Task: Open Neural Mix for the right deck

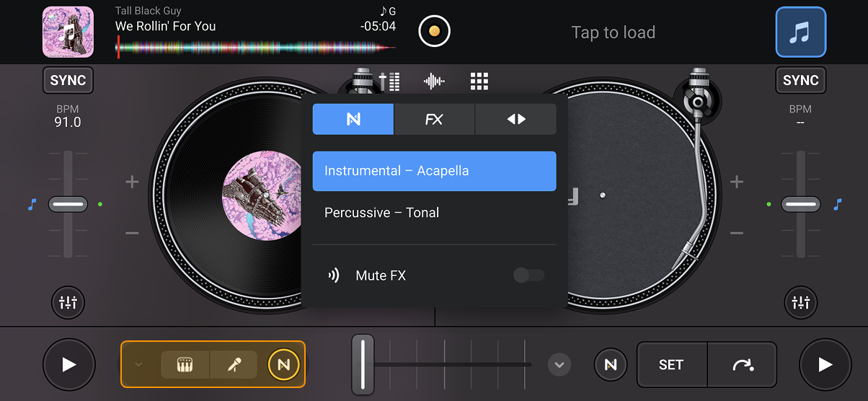Action: (611, 364)
